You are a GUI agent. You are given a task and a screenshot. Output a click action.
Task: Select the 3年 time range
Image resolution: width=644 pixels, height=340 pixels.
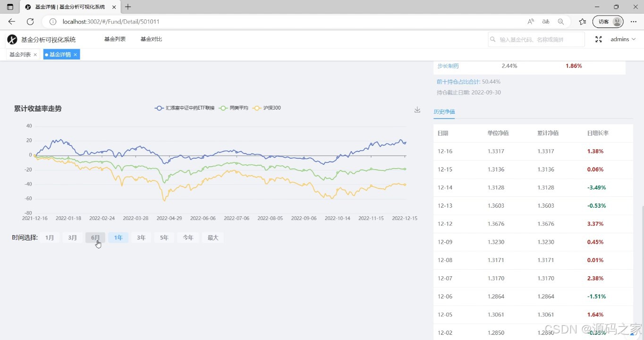point(141,238)
